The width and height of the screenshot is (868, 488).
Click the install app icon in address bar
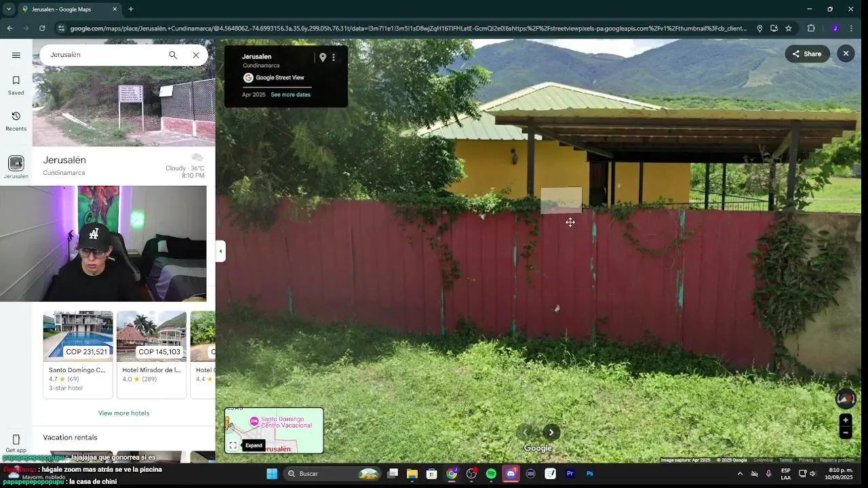click(774, 28)
